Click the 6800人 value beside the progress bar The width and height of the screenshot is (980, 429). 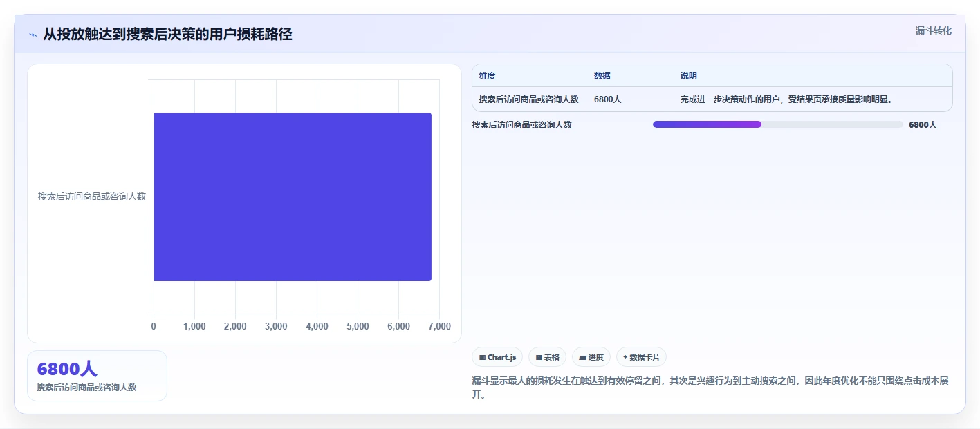pyautogui.click(x=923, y=125)
